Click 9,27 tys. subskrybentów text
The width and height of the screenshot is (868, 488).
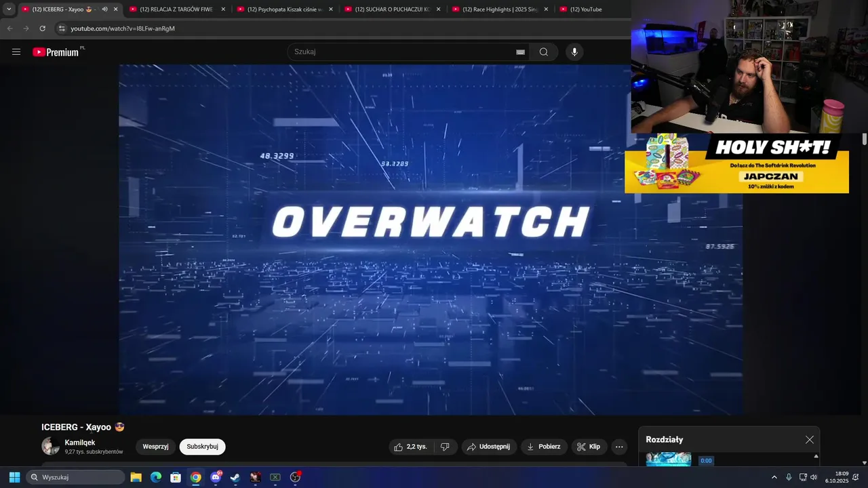[x=94, y=451]
